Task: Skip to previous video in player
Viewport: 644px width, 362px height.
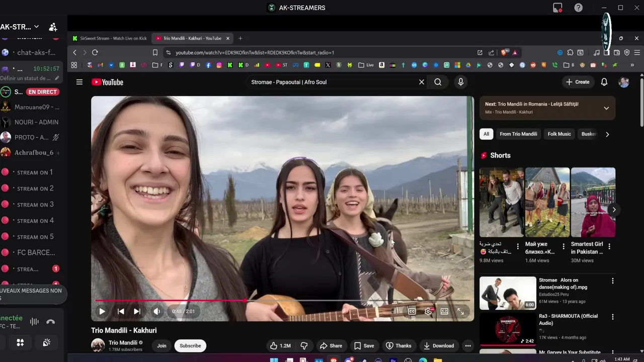Action: tap(121, 311)
